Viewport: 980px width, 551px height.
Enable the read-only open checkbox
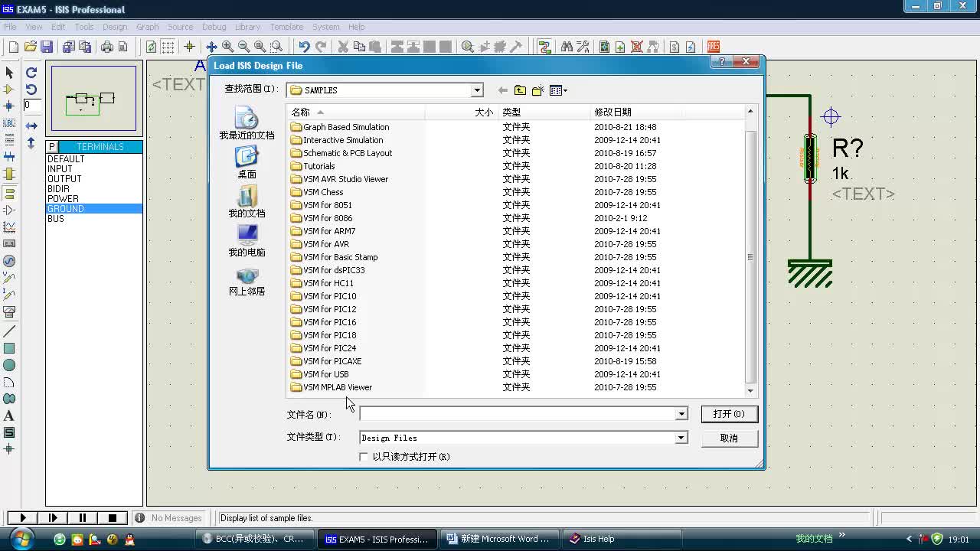tap(364, 457)
